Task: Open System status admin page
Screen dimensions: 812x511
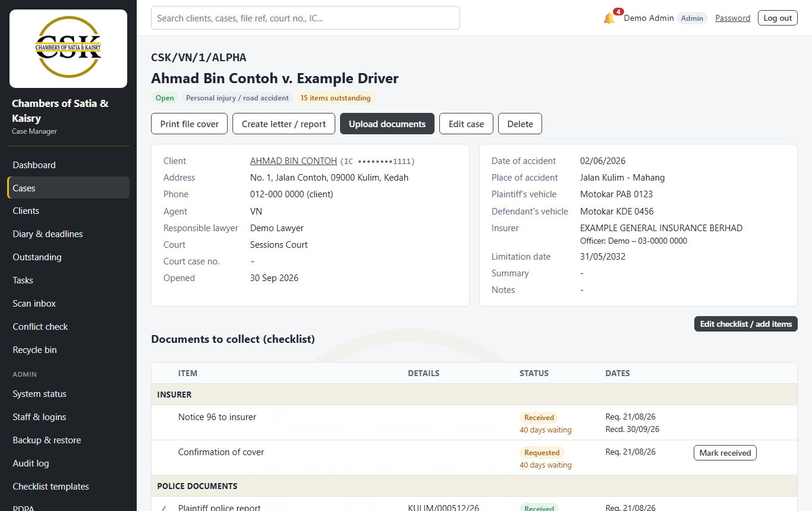Action: (68, 394)
